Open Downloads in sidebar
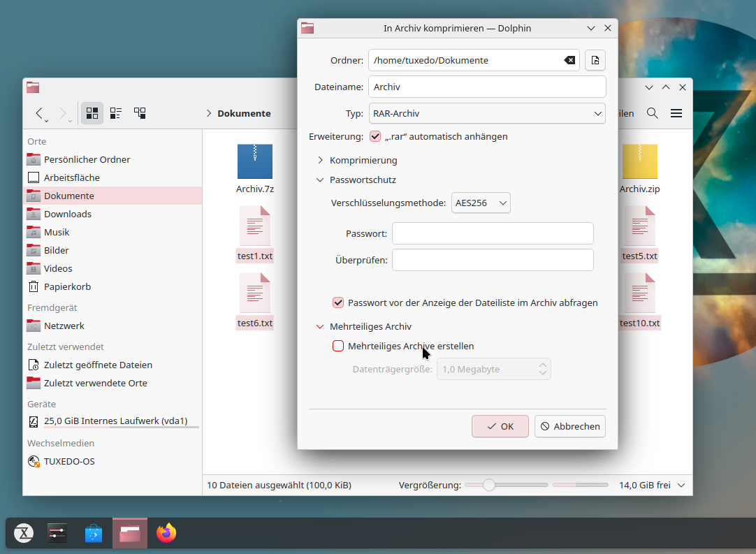 coord(112,214)
